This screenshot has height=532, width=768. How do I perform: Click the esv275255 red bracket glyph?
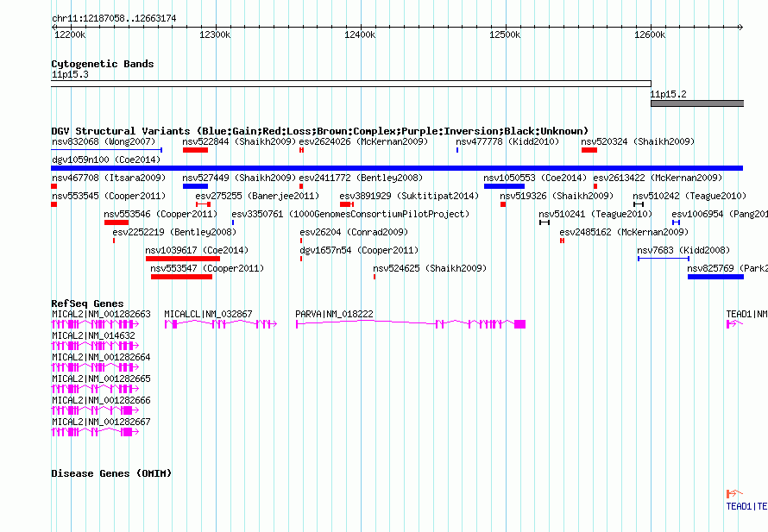pyautogui.click(x=204, y=204)
